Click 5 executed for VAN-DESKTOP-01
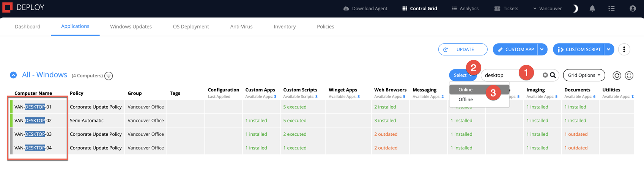 tap(295, 107)
